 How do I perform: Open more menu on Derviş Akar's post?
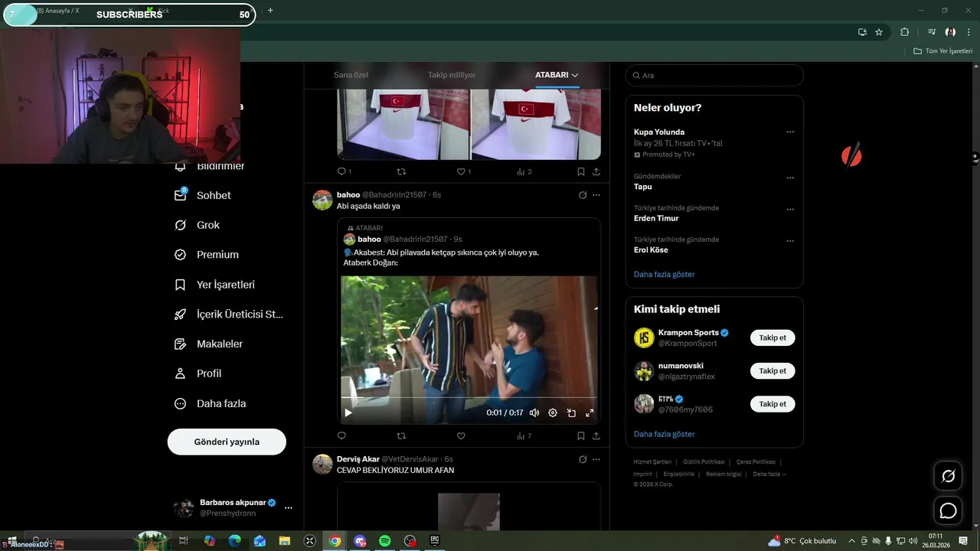(596, 459)
